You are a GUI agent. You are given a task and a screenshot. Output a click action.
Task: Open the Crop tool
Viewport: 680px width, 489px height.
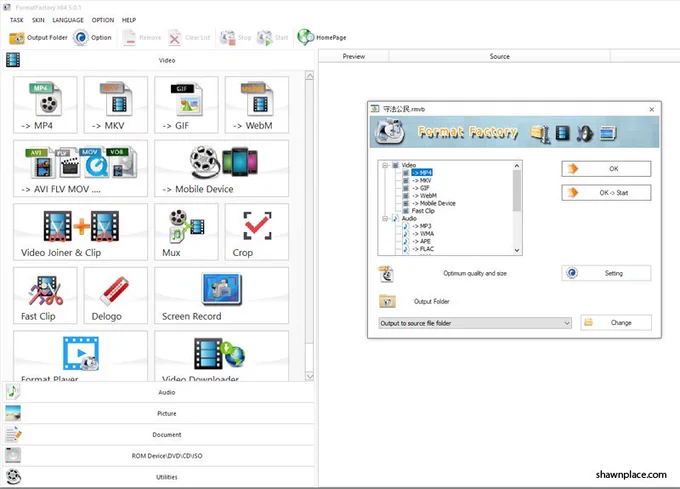pos(257,232)
